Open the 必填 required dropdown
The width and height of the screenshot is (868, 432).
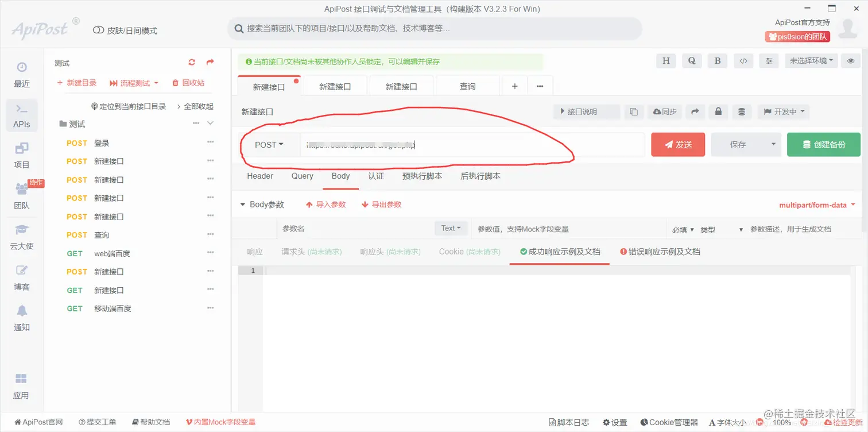pyautogui.click(x=683, y=229)
